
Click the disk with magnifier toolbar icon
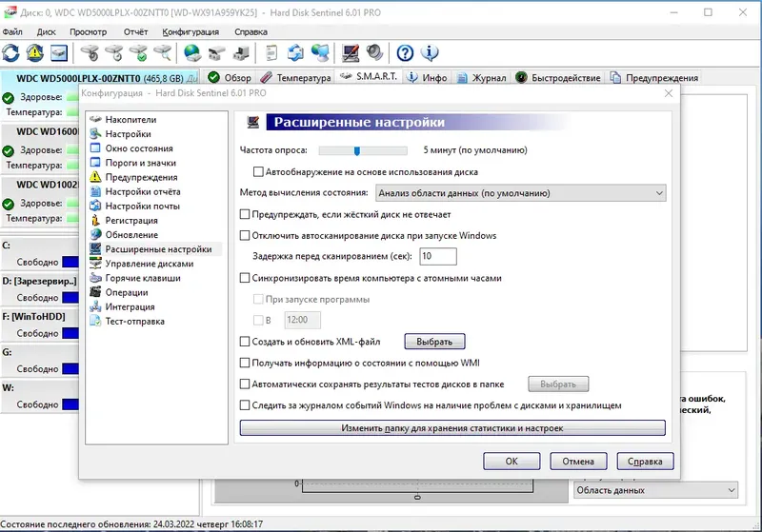point(163,53)
